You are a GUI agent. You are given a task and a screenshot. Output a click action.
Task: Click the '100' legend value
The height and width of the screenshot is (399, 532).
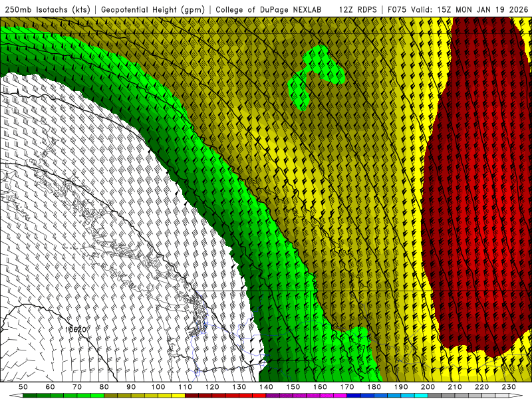click(x=158, y=387)
